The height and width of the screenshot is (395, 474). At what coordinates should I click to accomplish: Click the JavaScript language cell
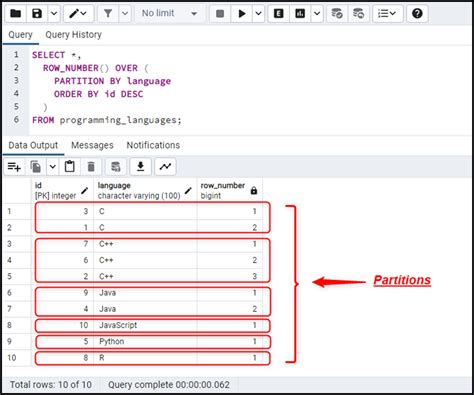[145, 325]
